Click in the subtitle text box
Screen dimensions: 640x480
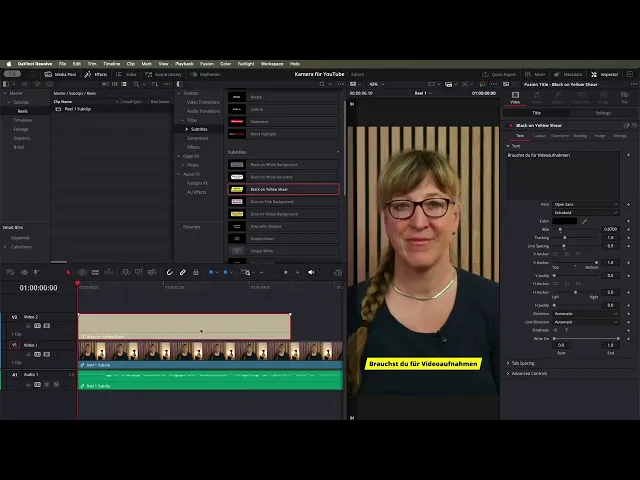[563, 176]
